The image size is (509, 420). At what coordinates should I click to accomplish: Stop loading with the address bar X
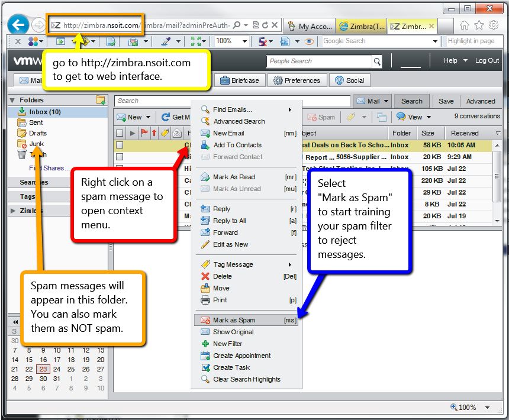pos(275,25)
